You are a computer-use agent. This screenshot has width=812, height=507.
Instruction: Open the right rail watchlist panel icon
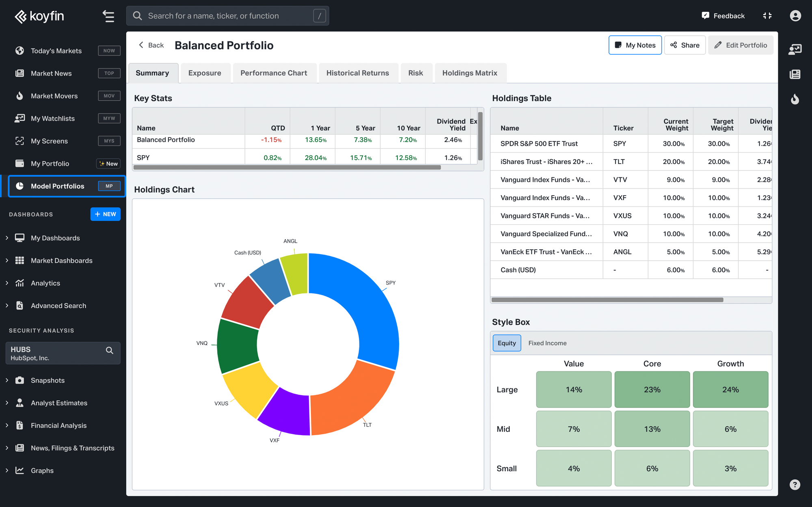795,50
